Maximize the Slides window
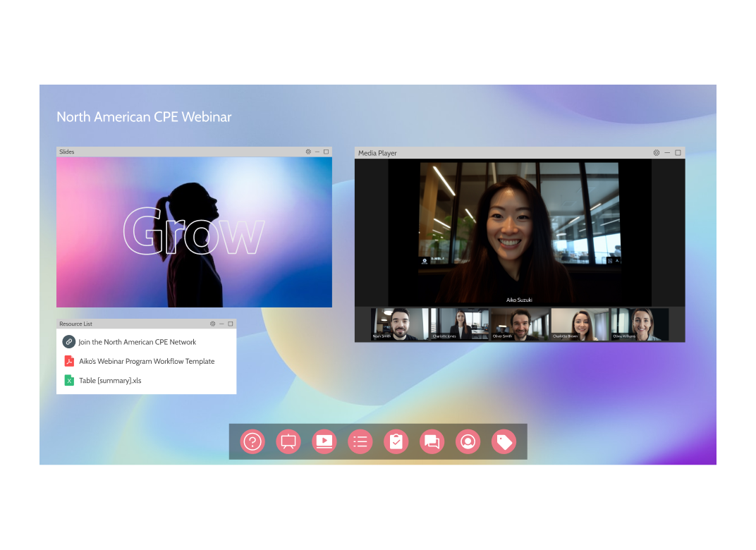 (x=327, y=152)
